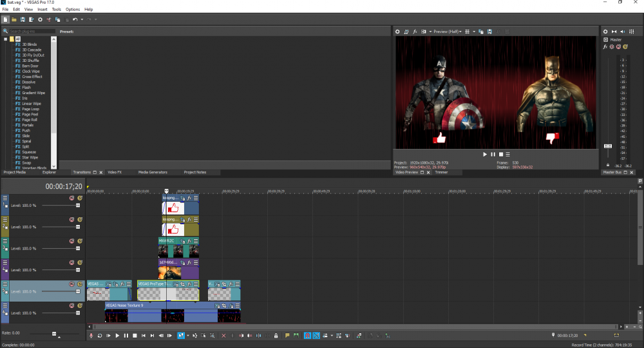Select the Cross Effect transition
Image resolution: width=644 pixels, height=348 pixels.
[x=32, y=77]
